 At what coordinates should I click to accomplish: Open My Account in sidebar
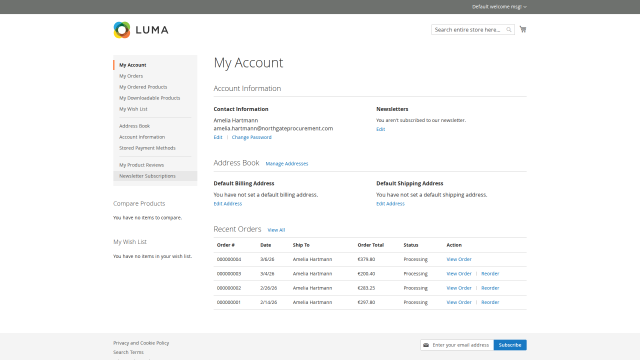[x=133, y=65]
